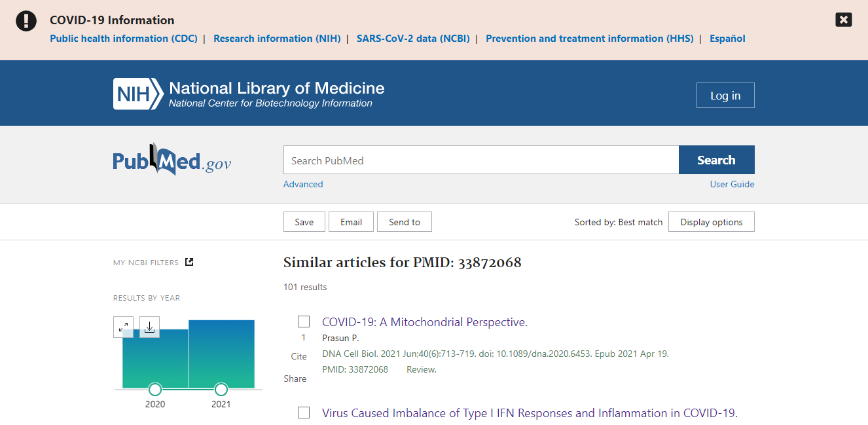Viewport: 868px width, 425px height.
Task: Click the COVID-19 alert exclamation icon
Action: tap(26, 21)
